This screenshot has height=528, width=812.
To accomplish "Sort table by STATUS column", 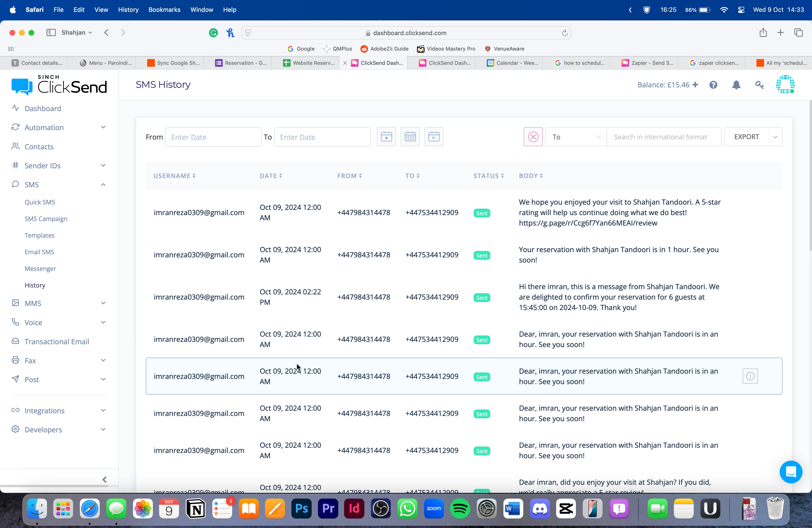I will [x=488, y=176].
